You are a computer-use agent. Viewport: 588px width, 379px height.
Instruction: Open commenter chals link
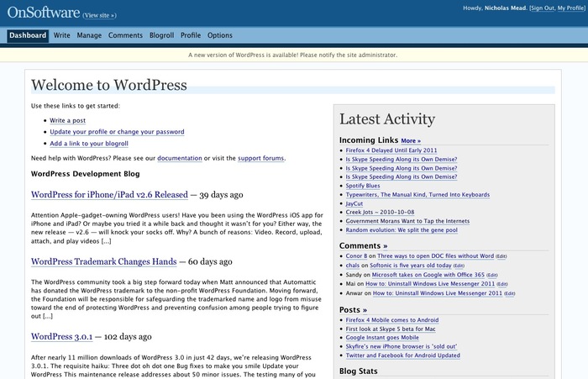pos(353,266)
